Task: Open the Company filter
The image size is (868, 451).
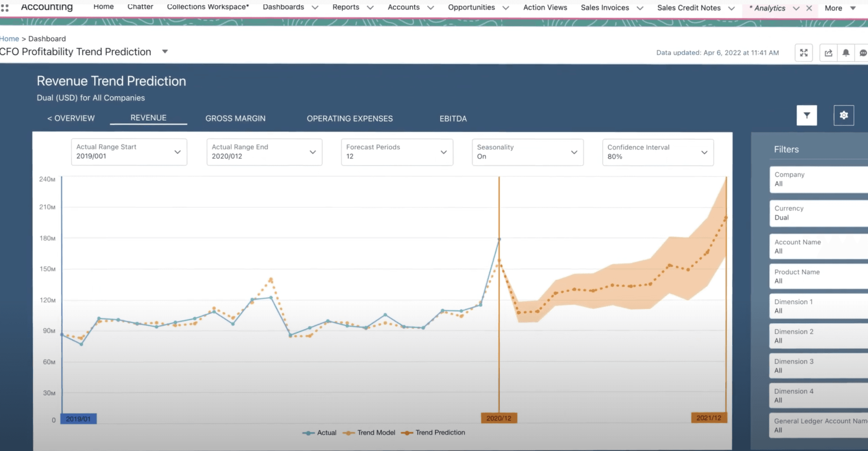Action: coord(819,179)
